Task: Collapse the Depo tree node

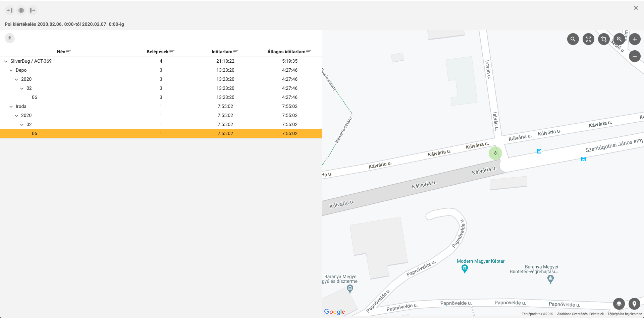Action: click(11, 70)
